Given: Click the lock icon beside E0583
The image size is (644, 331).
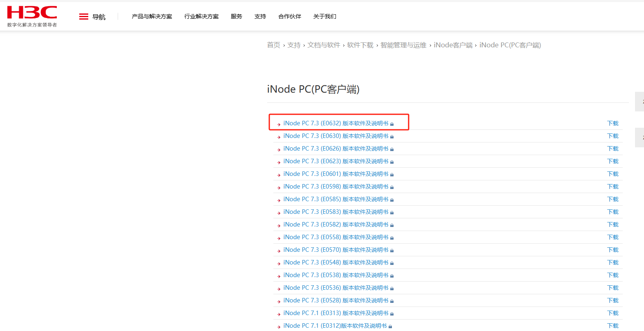Looking at the screenshot, I should (x=392, y=213).
